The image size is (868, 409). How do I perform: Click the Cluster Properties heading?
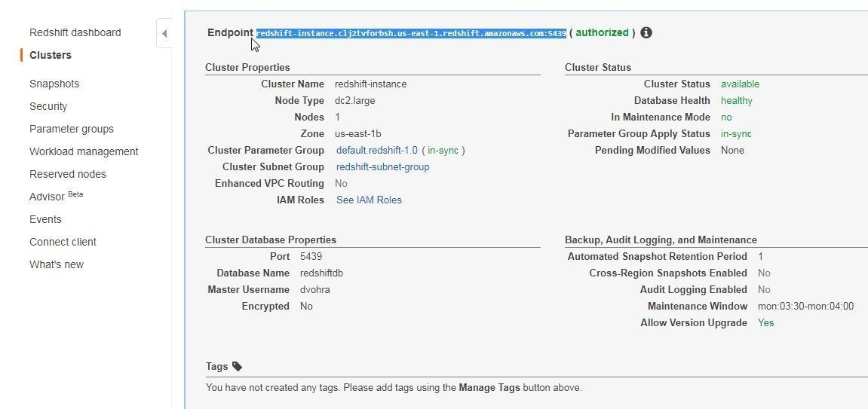coord(247,68)
